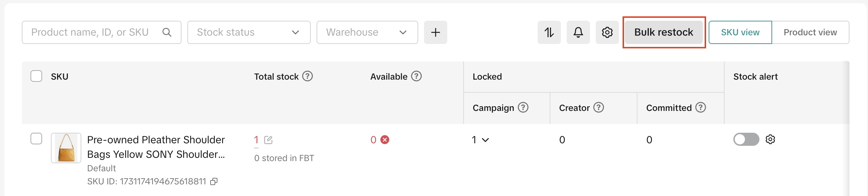Copy the SKU ID with copy icon
Screen dimensions: 868x196
(214, 181)
